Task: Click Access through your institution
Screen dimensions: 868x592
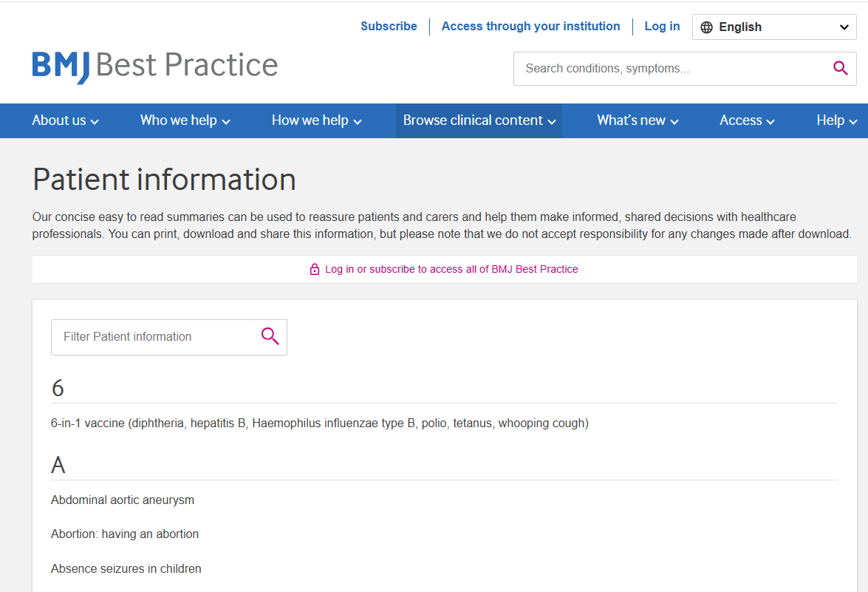Action: click(x=530, y=26)
